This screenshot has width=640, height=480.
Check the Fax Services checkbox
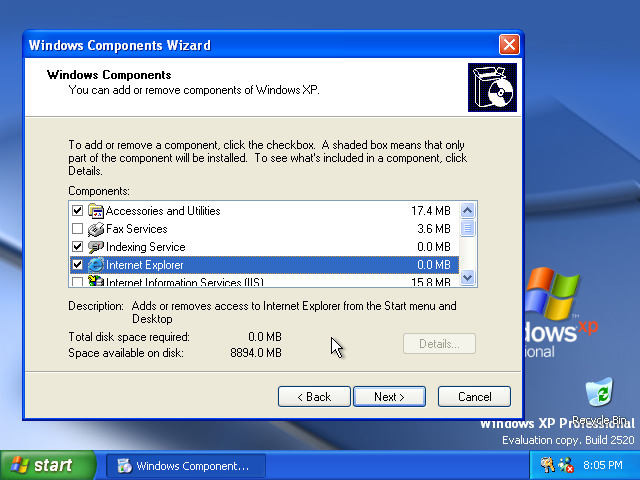(x=77, y=229)
